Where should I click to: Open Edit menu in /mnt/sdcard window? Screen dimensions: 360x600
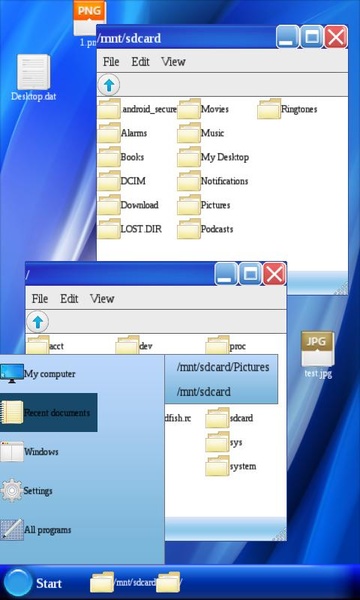pos(140,62)
